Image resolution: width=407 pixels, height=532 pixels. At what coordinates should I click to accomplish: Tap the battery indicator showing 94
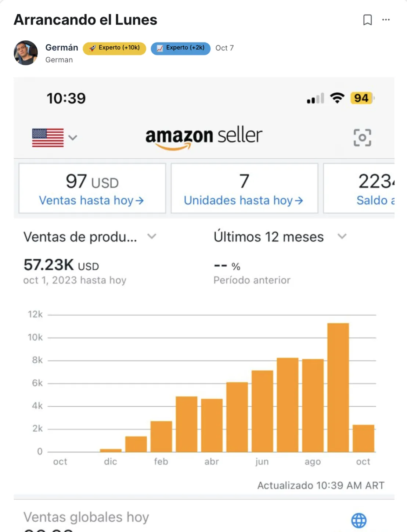pos(362,98)
